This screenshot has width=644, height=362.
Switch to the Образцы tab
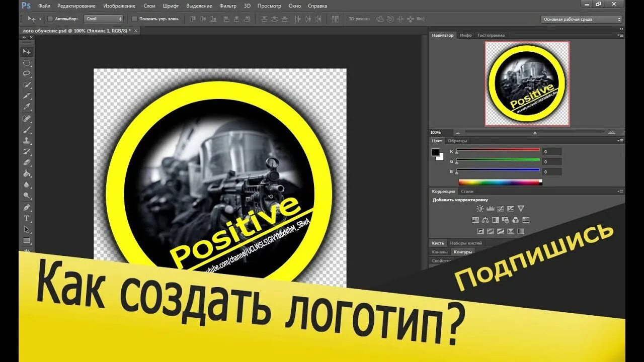(x=457, y=141)
